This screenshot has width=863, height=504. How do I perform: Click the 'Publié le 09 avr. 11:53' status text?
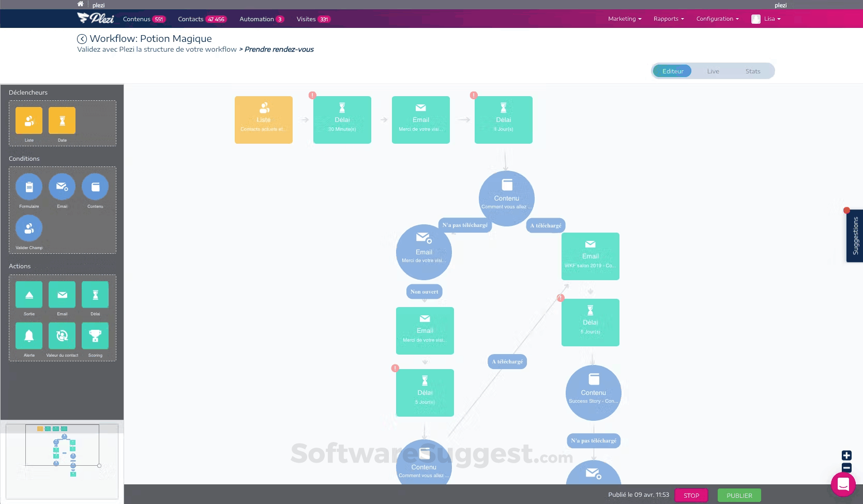point(639,495)
